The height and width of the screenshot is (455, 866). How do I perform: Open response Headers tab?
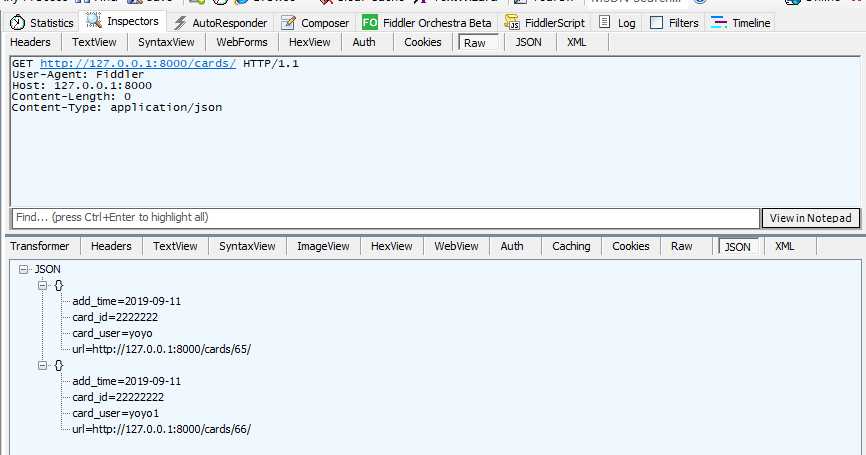pos(111,246)
